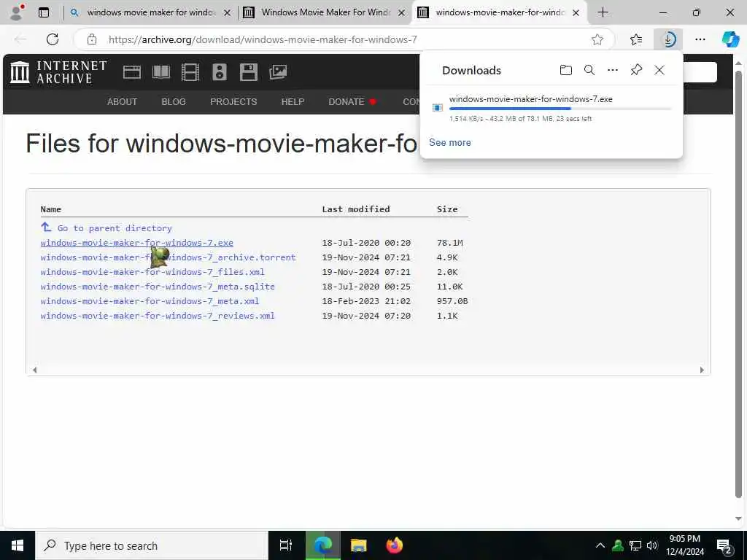Screen dimensions: 747x560
Task: Show hidden system tray icons
Action: tap(600, 545)
